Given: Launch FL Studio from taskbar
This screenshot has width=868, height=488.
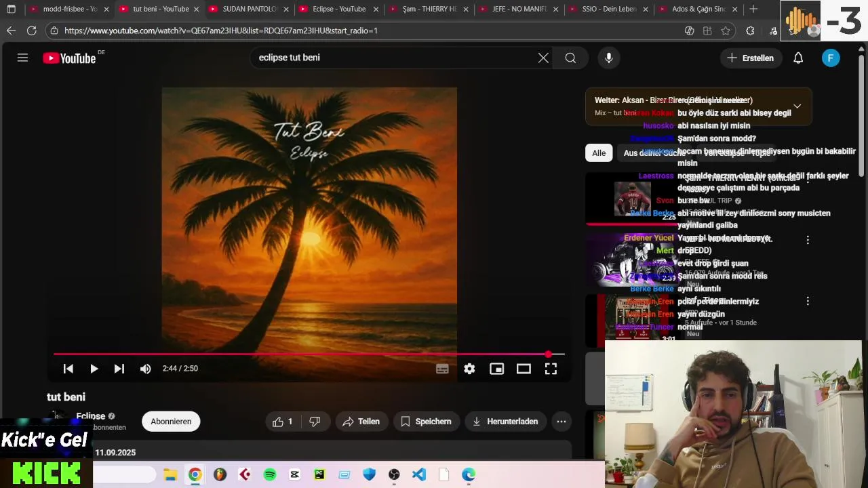Looking at the screenshot, I should [x=220, y=474].
